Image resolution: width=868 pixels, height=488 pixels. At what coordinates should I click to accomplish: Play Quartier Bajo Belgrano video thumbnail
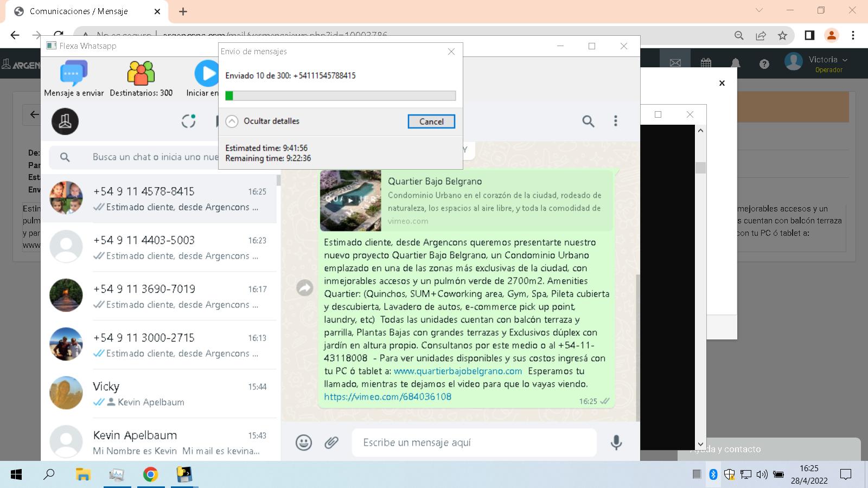click(350, 201)
